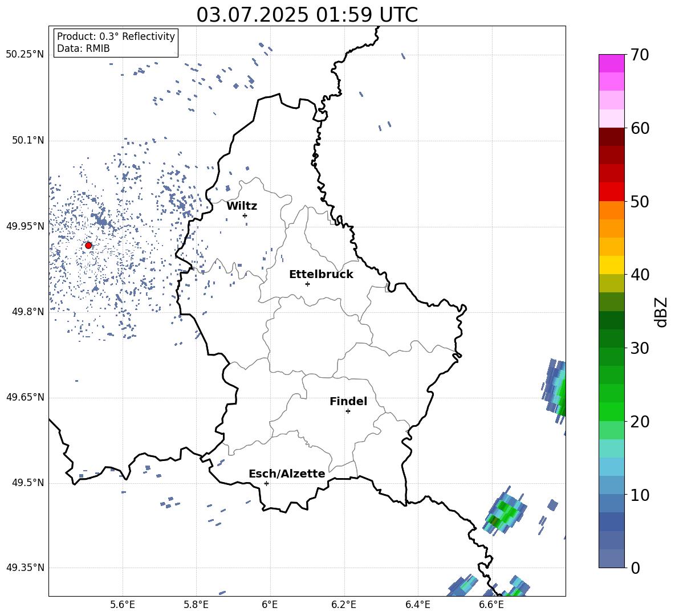Click the 5.8°E longitude label

point(196,605)
